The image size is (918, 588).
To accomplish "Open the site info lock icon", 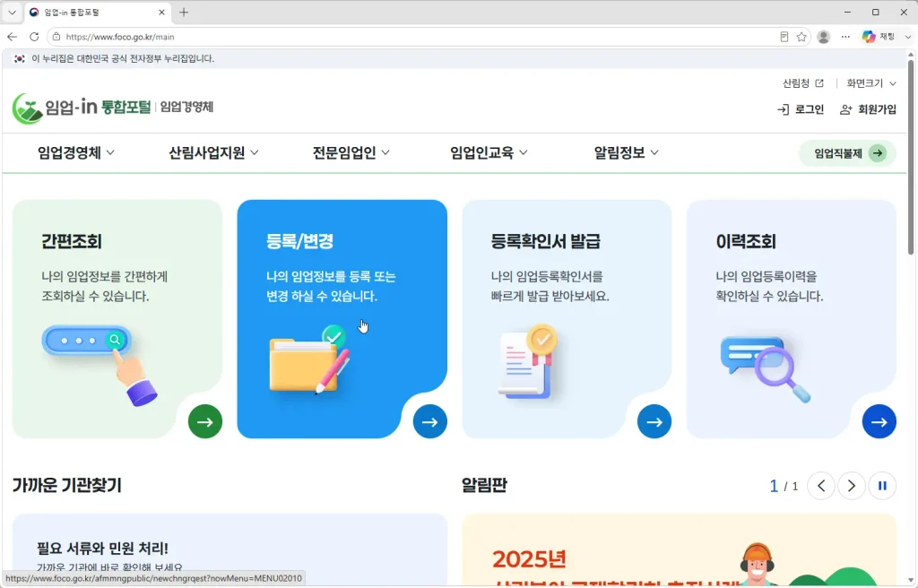I will [x=56, y=37].
